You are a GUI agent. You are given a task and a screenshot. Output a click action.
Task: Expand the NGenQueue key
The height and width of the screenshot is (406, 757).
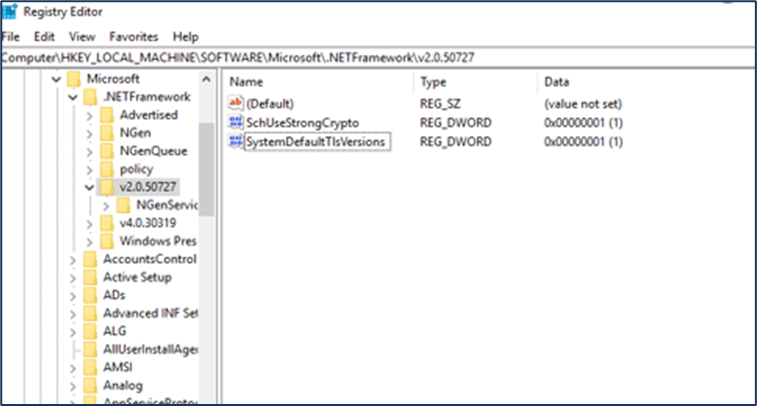pyautogui.click(x=89, y=152)
